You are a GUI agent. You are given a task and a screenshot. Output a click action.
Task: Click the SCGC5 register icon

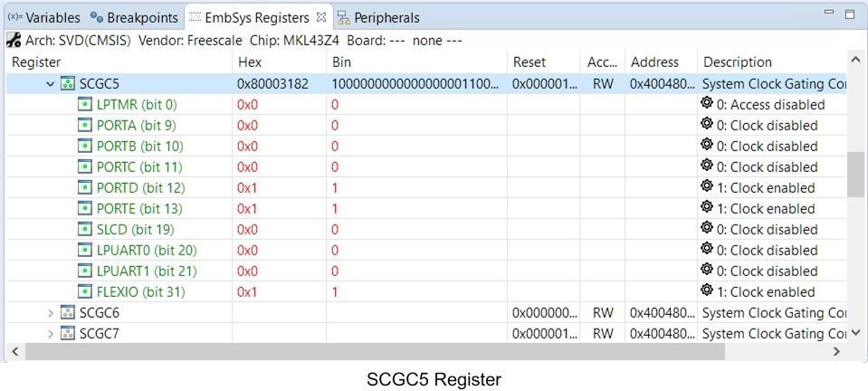[x=67, y=83]
